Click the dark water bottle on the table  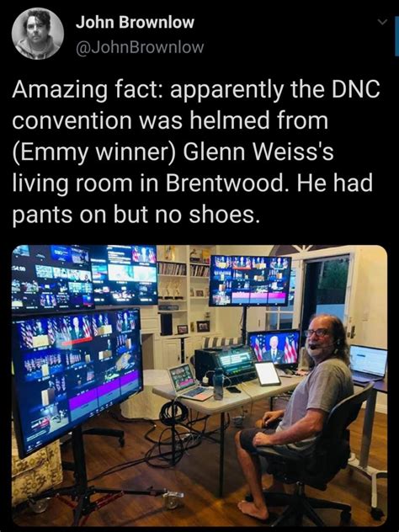tap(219, 383)
